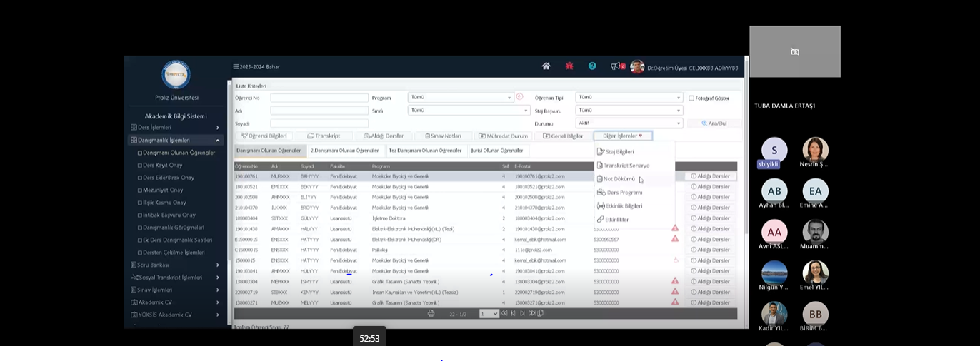
Task: Toggle the Diğer İşlemler dropdown button
Action: click(x=623, y=136)
